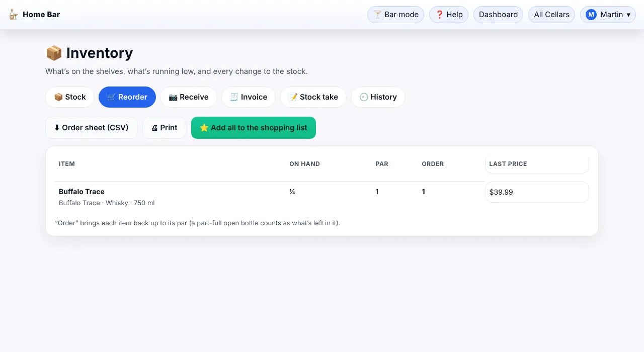The image size is (644, 352).
Task: Switch to the Stock tab
Action: click(x=70, y=97)
